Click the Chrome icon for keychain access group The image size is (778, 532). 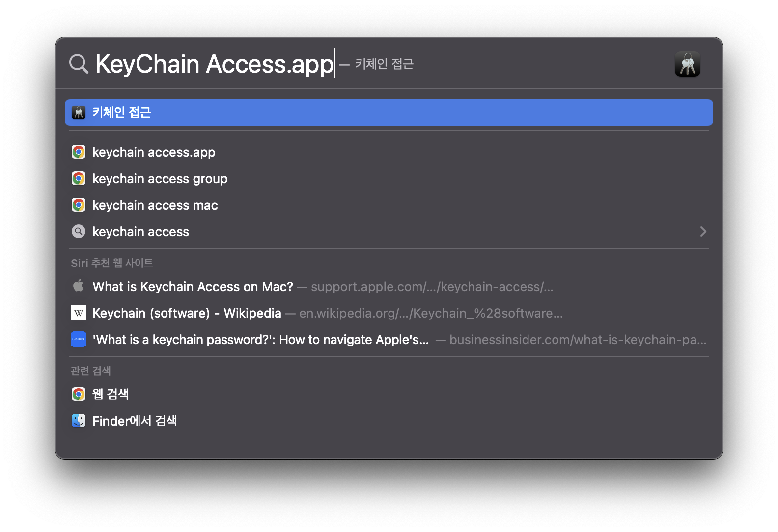click(x=79, y=178)
